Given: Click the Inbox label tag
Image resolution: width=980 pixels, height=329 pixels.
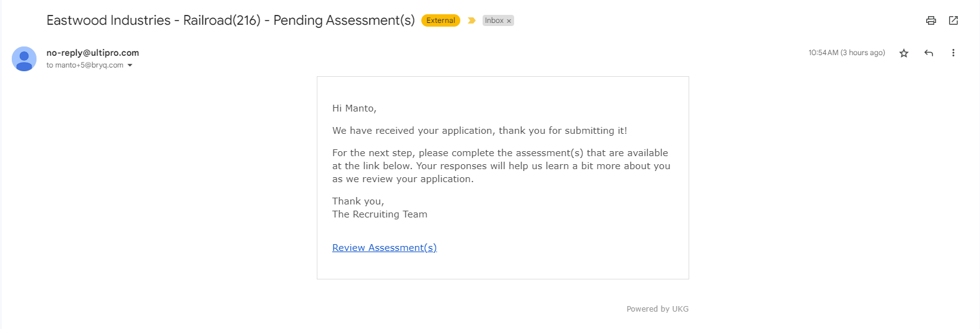Looking at the screenshot, I should [494, 20].
